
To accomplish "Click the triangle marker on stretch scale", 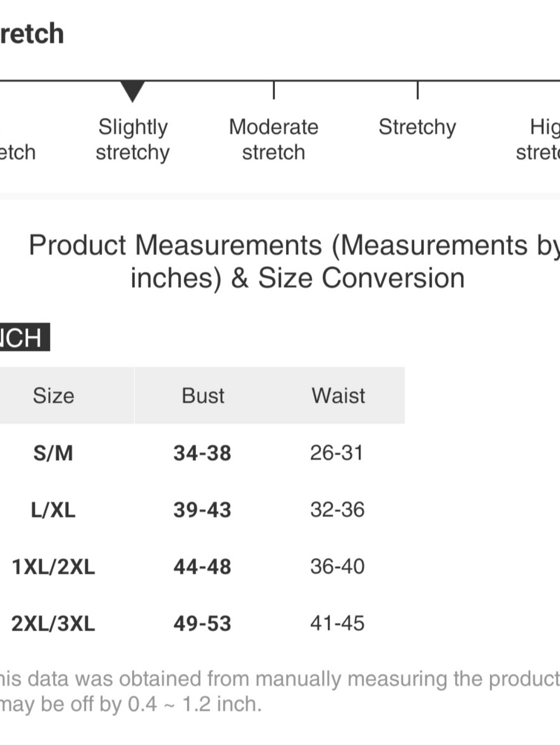I will (133, 91).
